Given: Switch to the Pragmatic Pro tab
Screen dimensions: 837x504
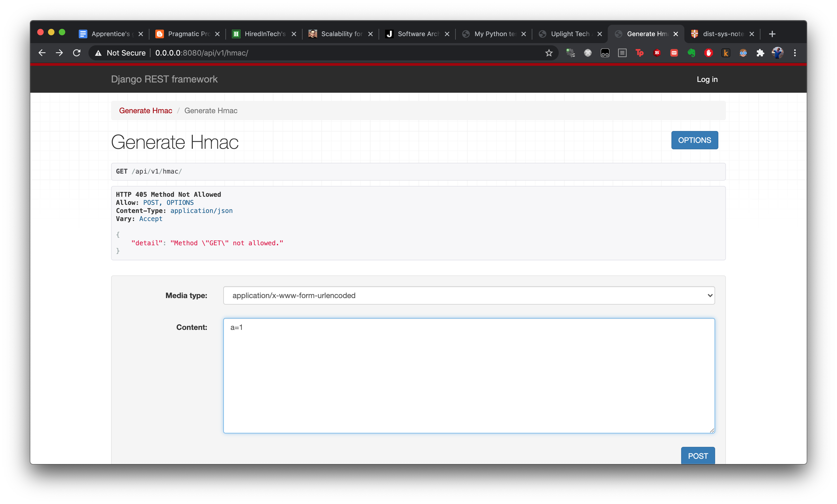Looking at the screenshot, I should [x=188, y=34].
